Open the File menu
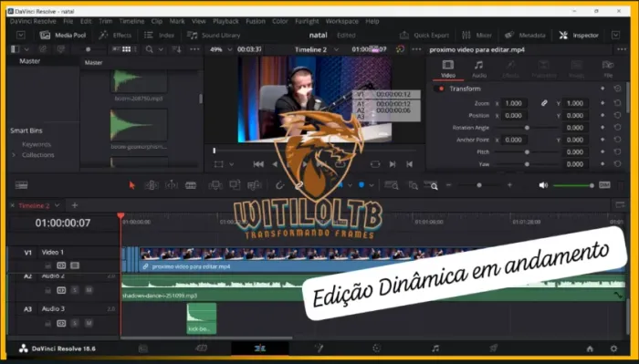 68,21
